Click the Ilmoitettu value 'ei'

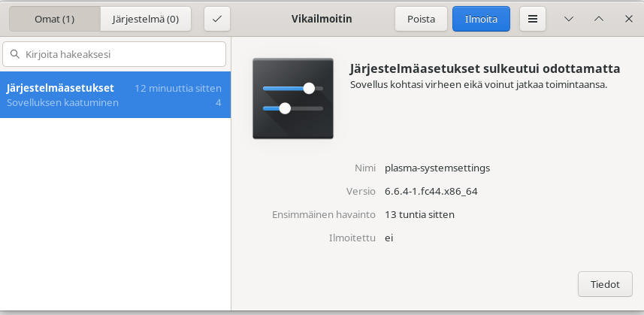[x=389, y=238]
